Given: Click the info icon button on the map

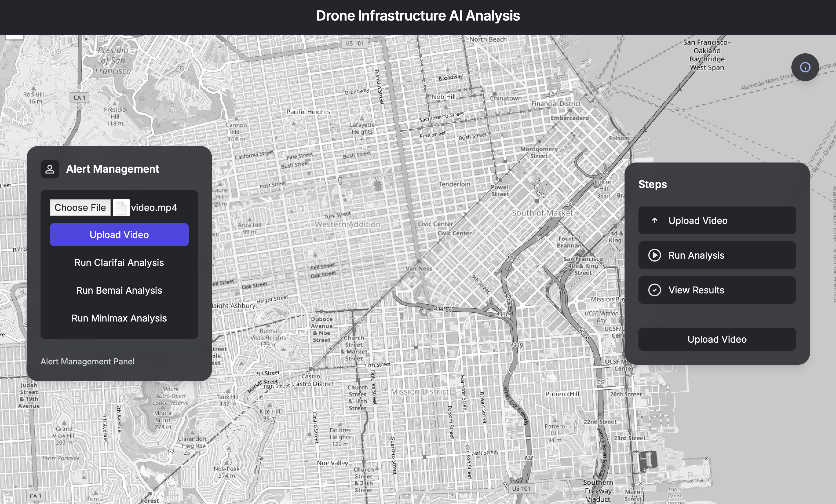Looking at the screenshot, I should [805, 67].
